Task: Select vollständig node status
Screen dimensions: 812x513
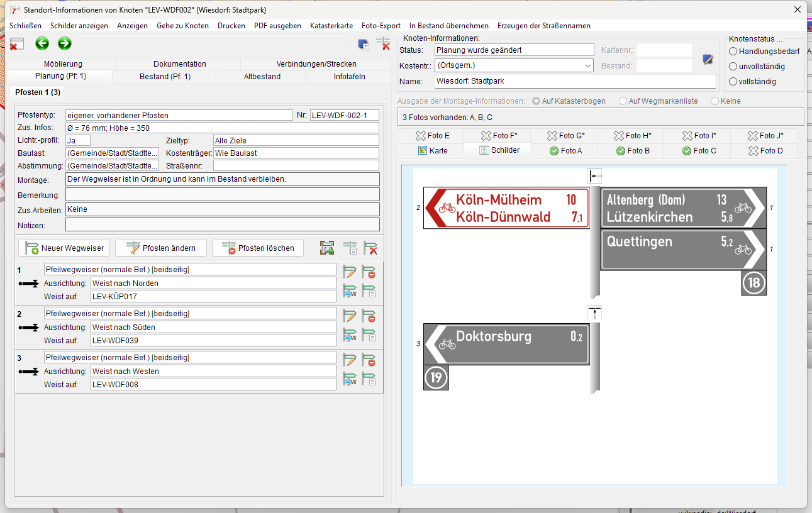Action: pos(752,82)
